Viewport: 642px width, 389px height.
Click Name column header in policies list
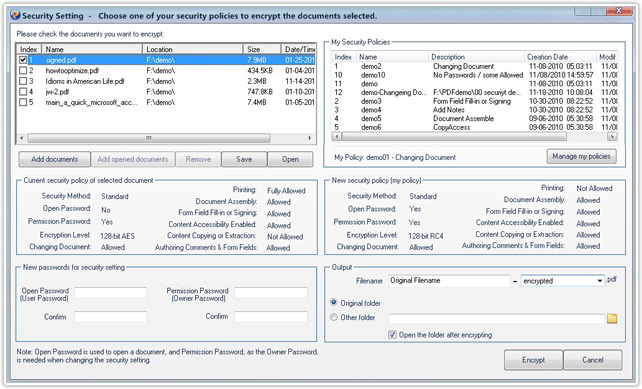(x=393, y=57)
